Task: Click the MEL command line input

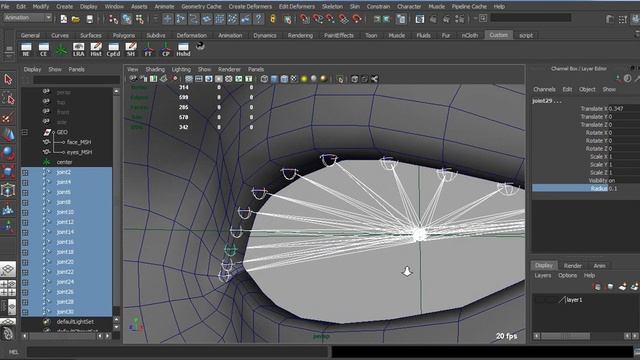Action: point(177,351)
